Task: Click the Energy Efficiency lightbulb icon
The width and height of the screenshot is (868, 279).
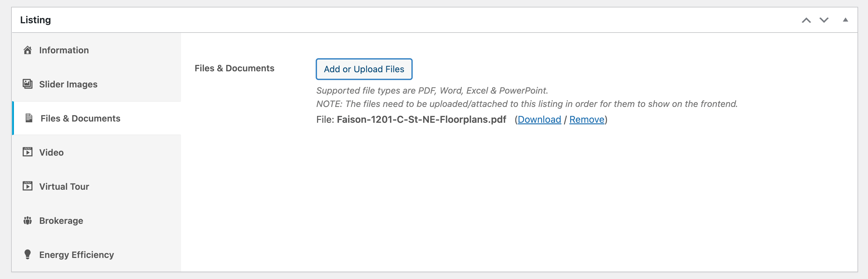Action: pyautogui.click(x=28, y=255)
